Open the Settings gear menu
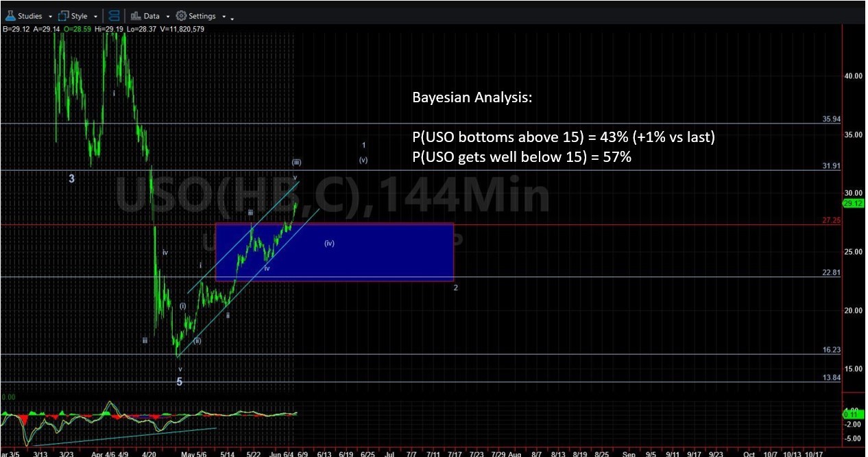This screenshot has width=868, height=457. [x=196, y=16]
